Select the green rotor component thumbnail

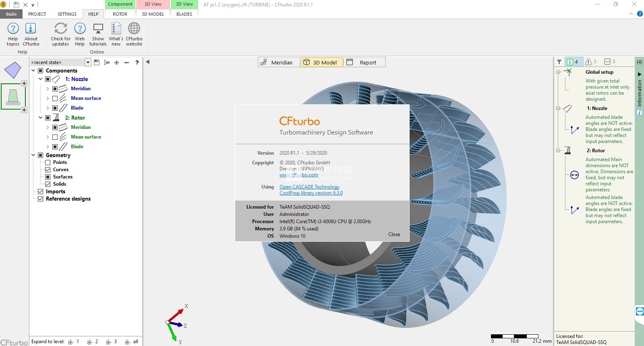click(13, 97)
